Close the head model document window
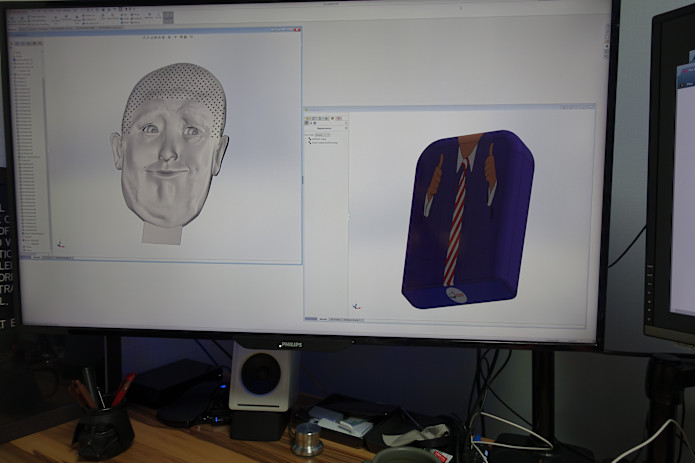The image size is (695, 463). tap(298, 30)
